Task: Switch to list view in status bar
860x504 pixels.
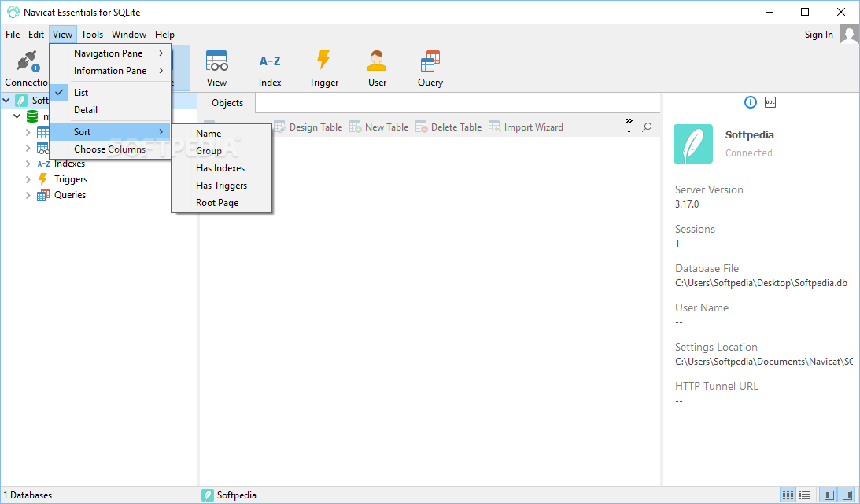Action: pyautogui.click(x=804, y=495)
